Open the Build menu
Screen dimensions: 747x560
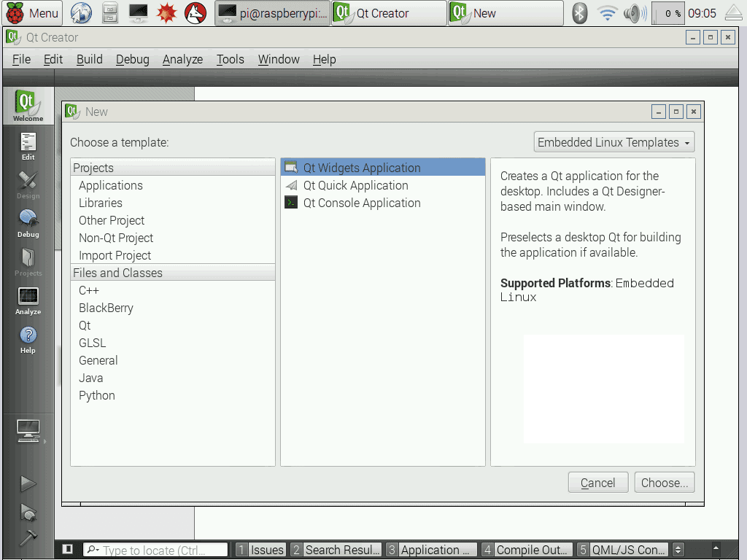point(89,59)
